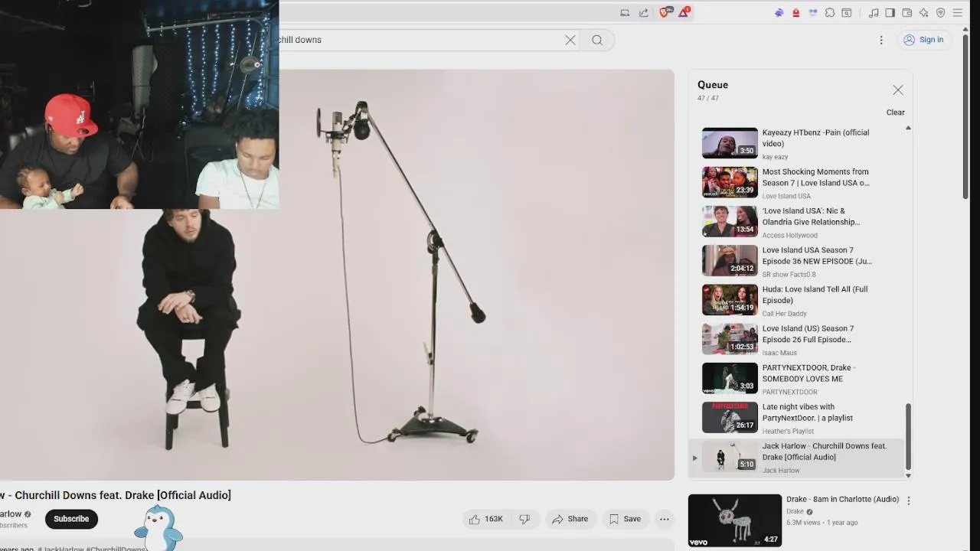Click the Access Hollywood channel name
This screenshot has width=980, height=551.
tap(790, 235)
